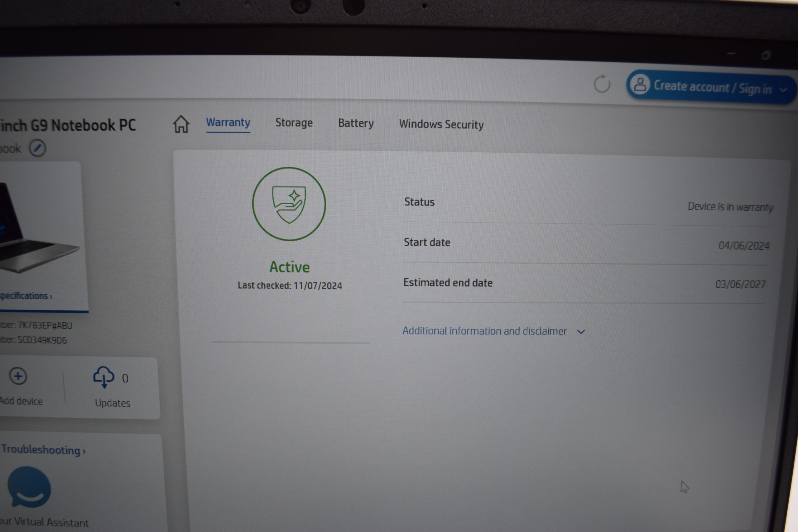Click the green 'Active' status text
The height and width of the screenshot is (532, 798).
click(289, 267)
